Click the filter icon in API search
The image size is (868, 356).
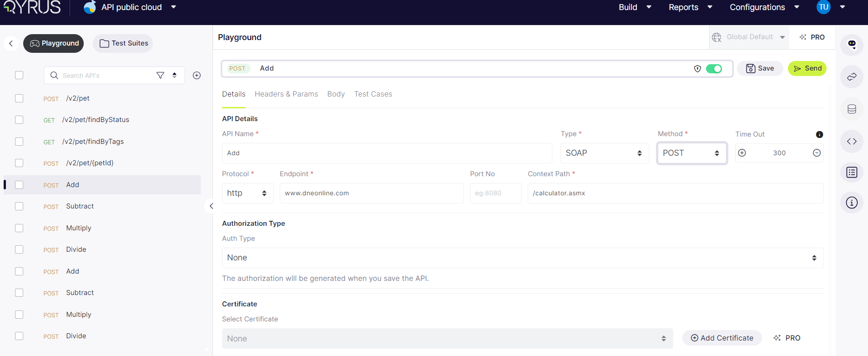(160, 76)
